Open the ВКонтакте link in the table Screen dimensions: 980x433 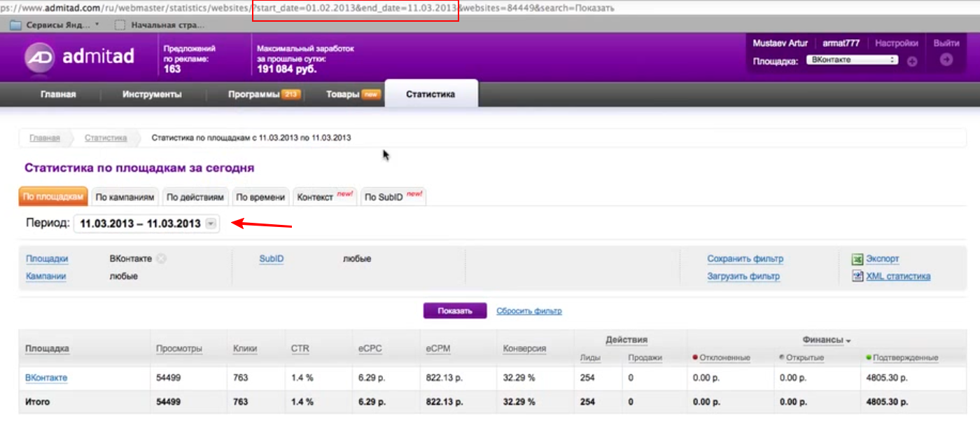point(46,378)
